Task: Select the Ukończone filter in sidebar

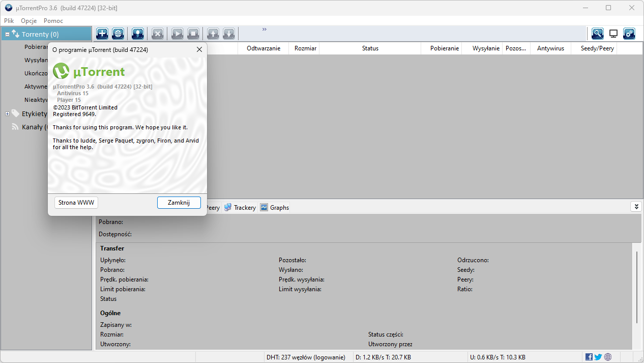Action: [x=36, y=73]
